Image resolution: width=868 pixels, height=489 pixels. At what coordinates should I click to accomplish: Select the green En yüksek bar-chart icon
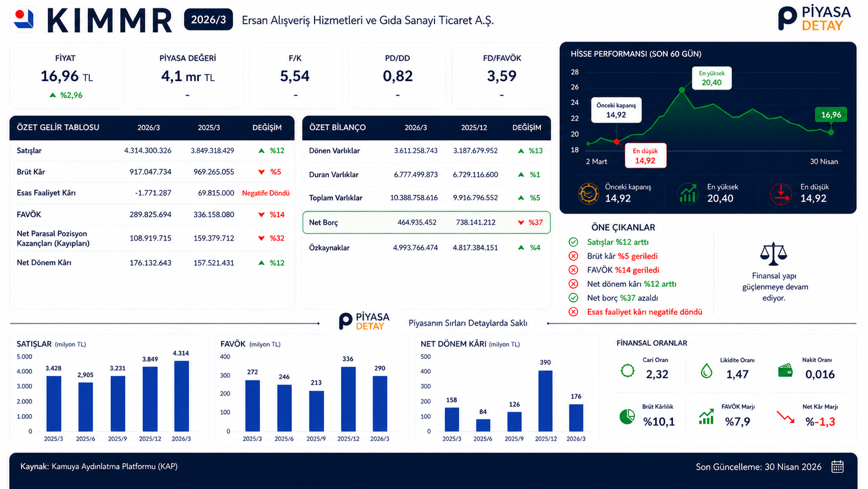(688, 193)
